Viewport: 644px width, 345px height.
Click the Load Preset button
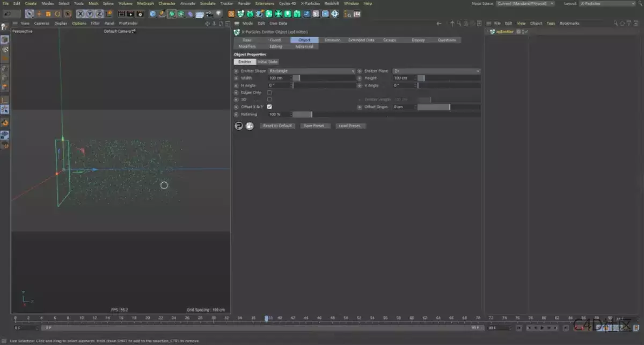point(350,125)
